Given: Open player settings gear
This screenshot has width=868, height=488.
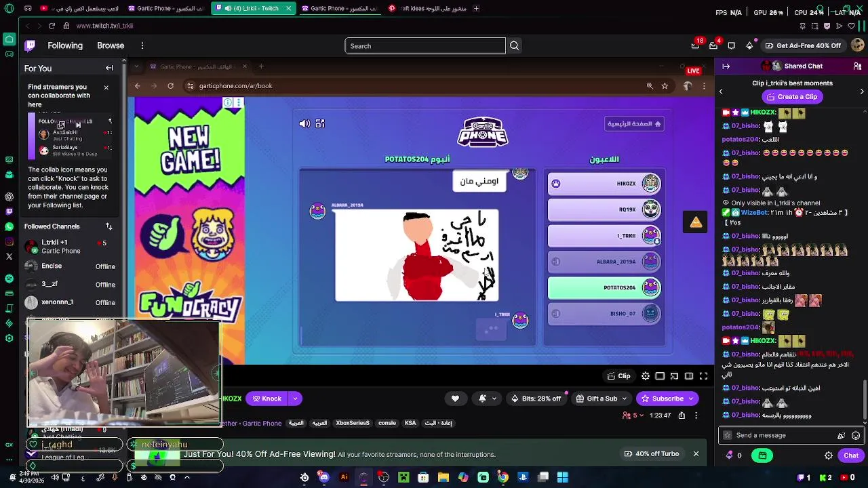Looking at the screenshot, I should [646, 376].
